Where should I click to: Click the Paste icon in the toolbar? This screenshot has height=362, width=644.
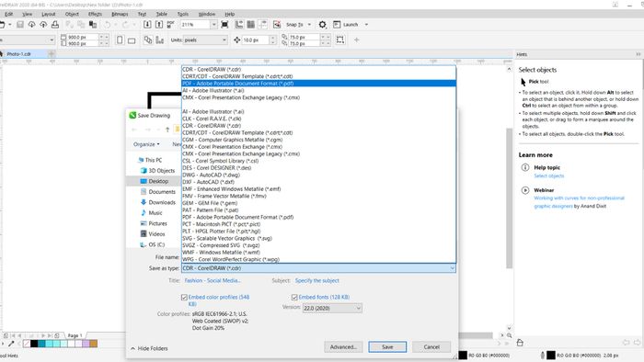point(93,25)
